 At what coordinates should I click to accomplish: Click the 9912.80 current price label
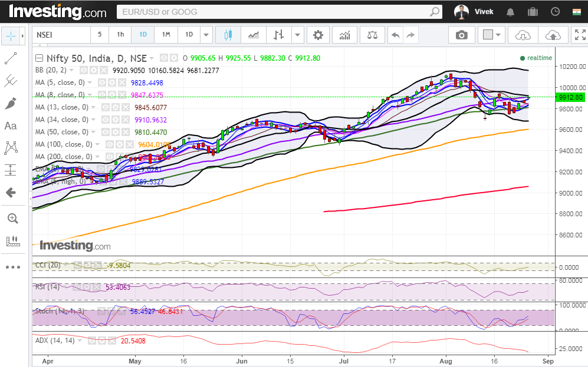point(571,97)
